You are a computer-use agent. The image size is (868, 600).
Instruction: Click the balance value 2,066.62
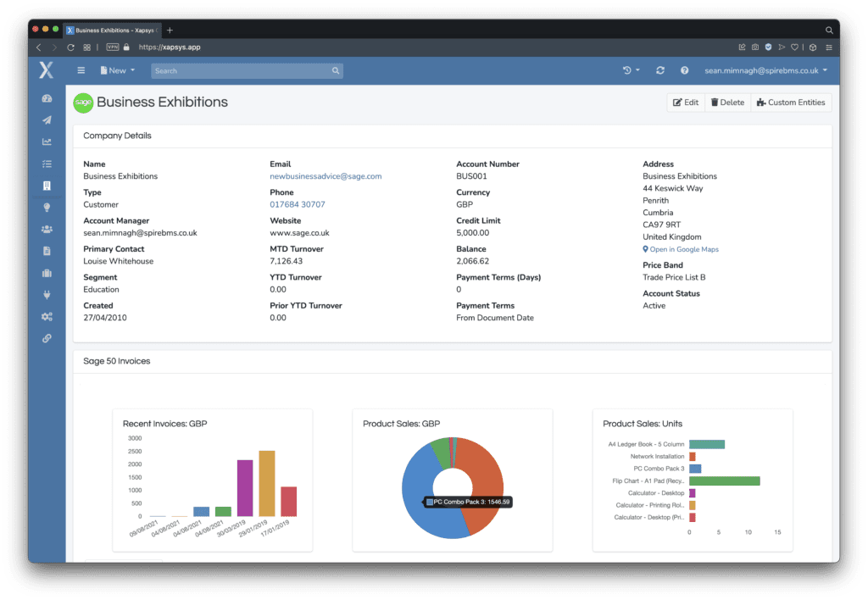click(473, 261)
